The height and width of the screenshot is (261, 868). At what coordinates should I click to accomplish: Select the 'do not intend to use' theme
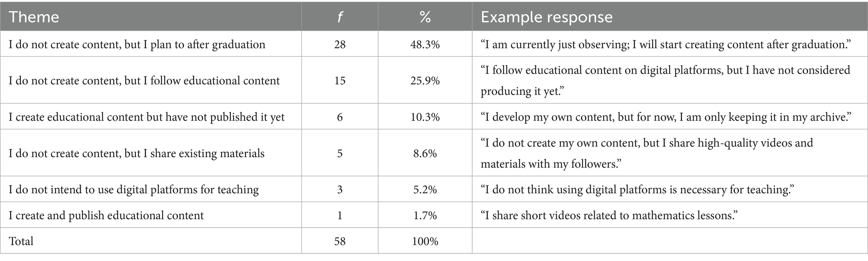coord(134,190)
